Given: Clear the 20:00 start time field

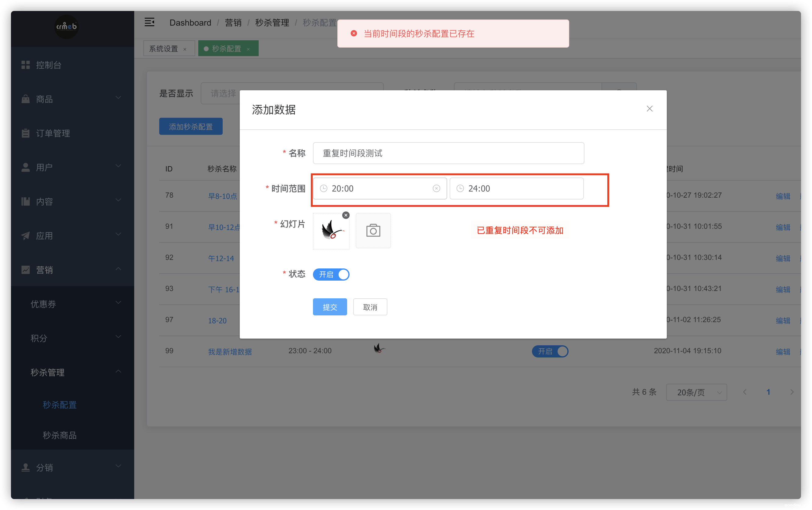Looking at the screenshot, I should pyautogui.click(x=436, y=189).
